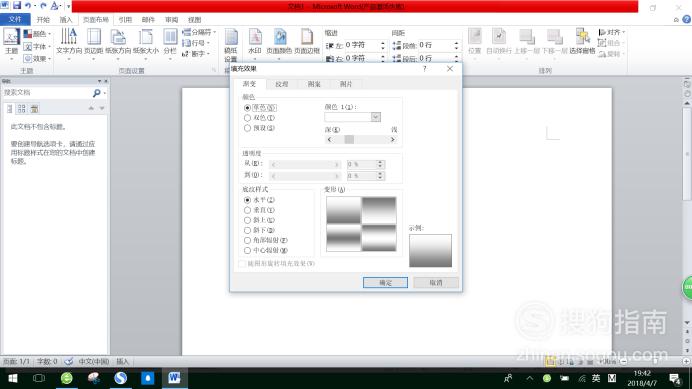The height and width of the screenshot is (389, 692).
Task: Expand the 纸张大小 paper size dropdown
Action: point(146,43)
